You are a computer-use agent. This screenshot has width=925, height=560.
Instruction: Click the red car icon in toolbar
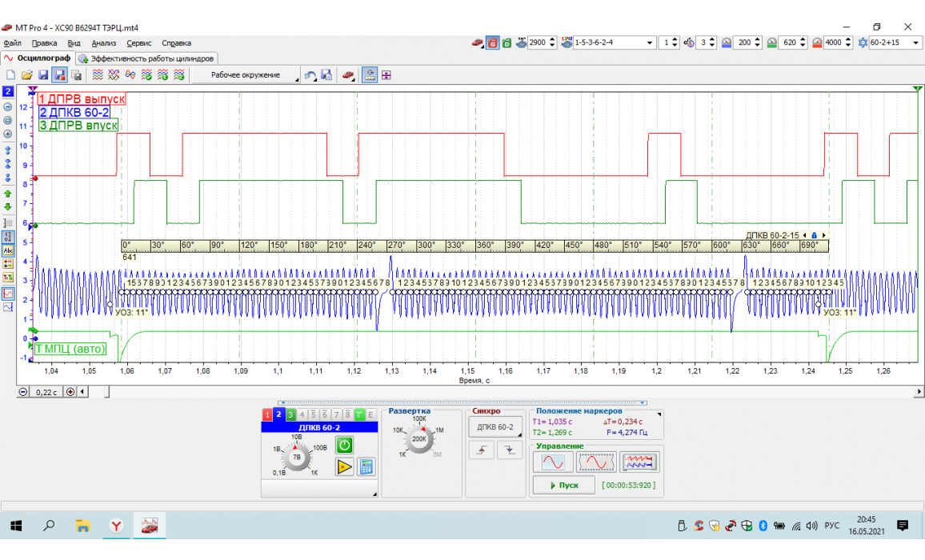(x=348, y=75)
